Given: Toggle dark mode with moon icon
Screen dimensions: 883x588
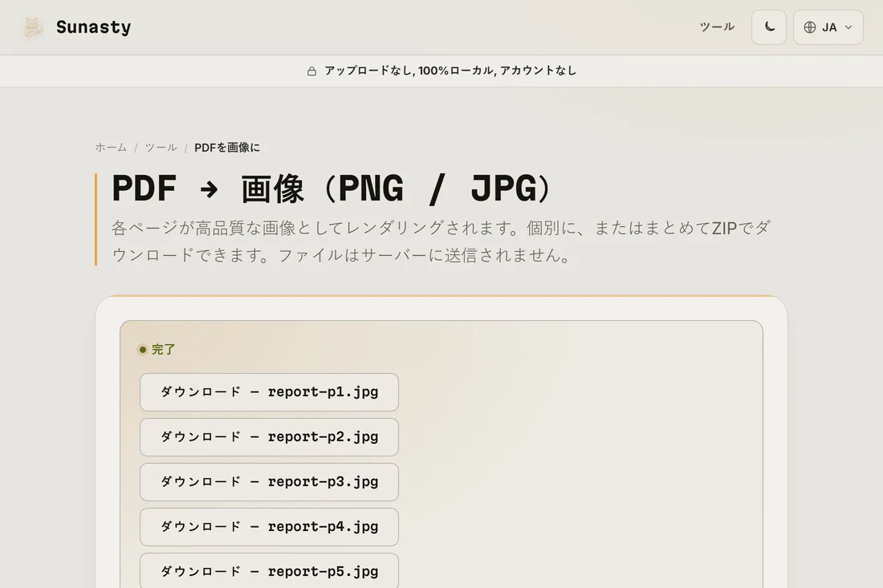Looking at the screenshot, I should [769, 27].
